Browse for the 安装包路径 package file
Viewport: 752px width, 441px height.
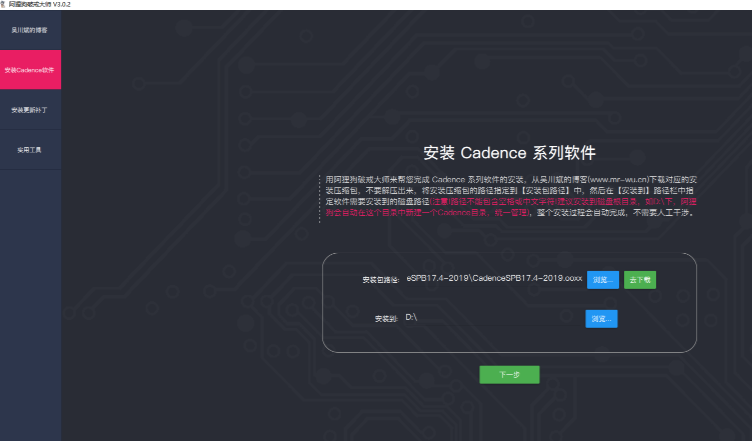coord(601,280)
